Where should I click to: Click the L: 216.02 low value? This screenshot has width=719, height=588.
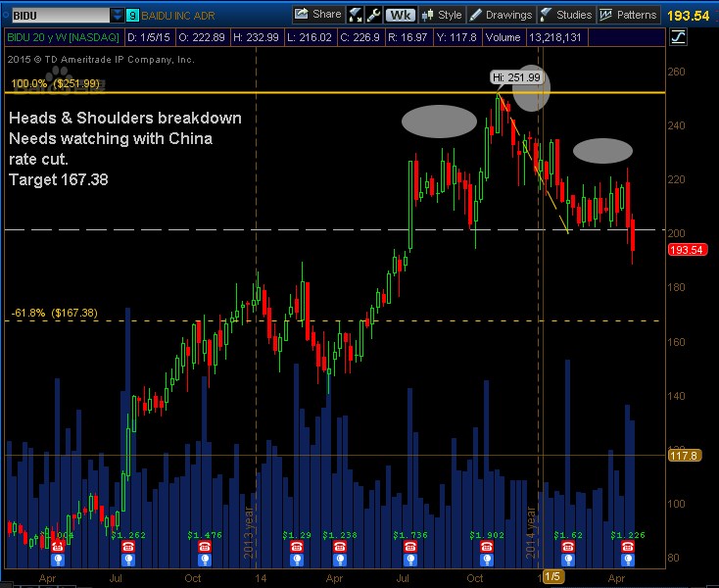coord(310,37)
